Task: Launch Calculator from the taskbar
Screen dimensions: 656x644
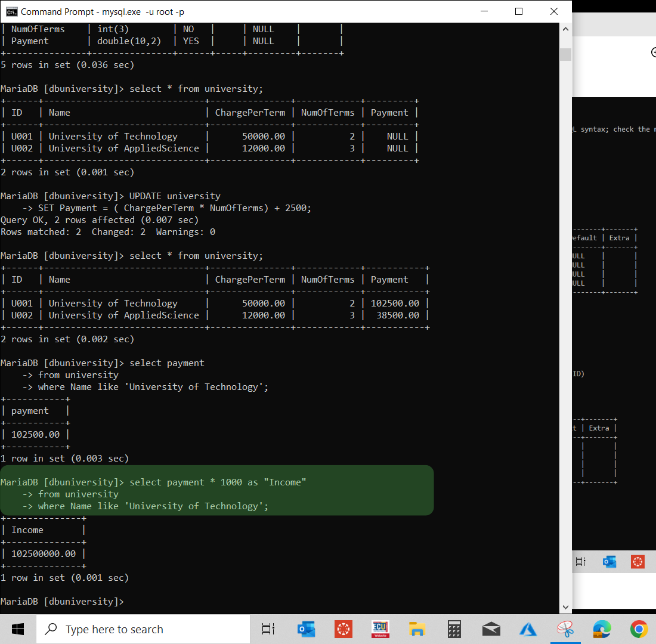Action: pos(454,629)
